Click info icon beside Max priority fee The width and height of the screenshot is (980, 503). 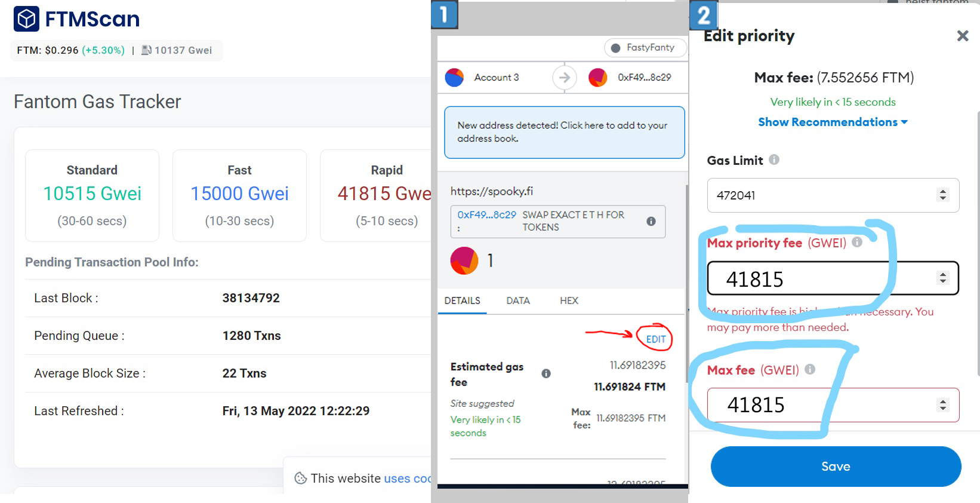pyautogui.click(x=857, y=243)
